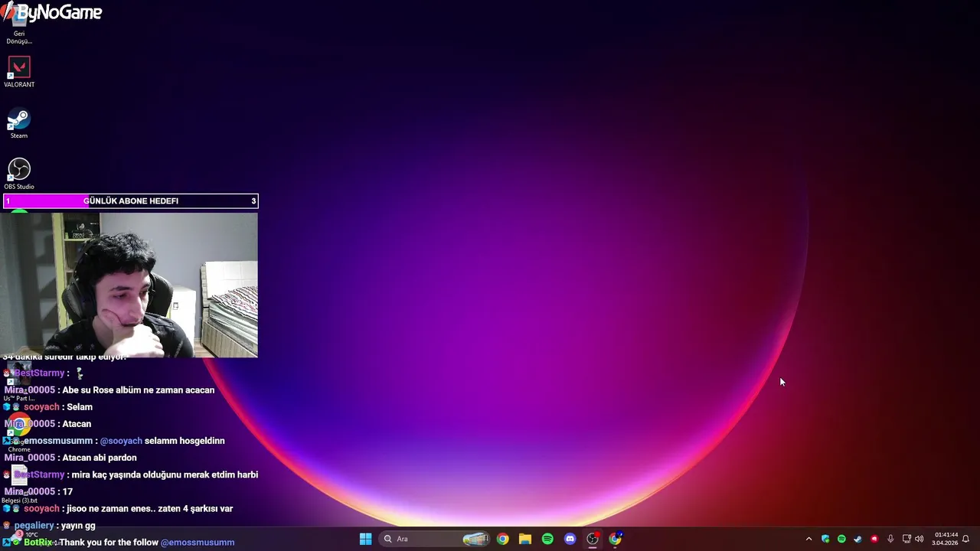The height and width of the screenshot is (551, 980).
Task: Open the Chrome profile icon with badge
Action: (x=615, y=539)
